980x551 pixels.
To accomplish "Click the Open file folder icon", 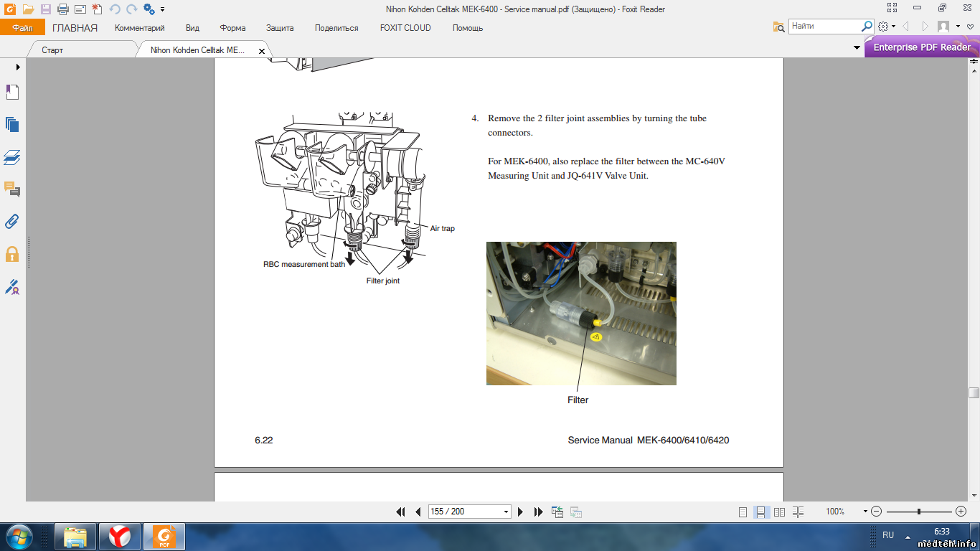I will tap(28, 9).
